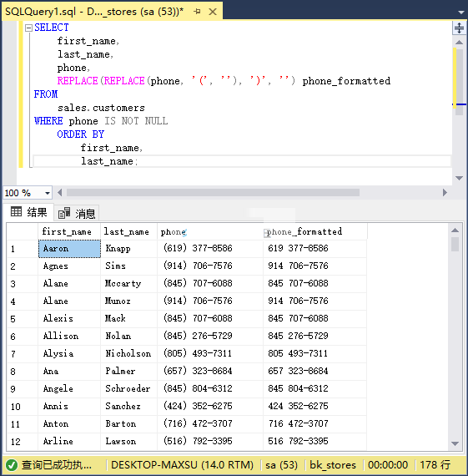Screen dimensions: 468x476
Task: Pin the SQLQuery1.sql tab
Action: tap(197, 12)
